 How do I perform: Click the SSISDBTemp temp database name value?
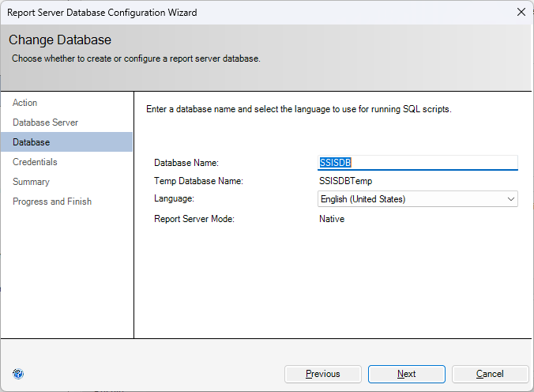[x=345, y=181]
